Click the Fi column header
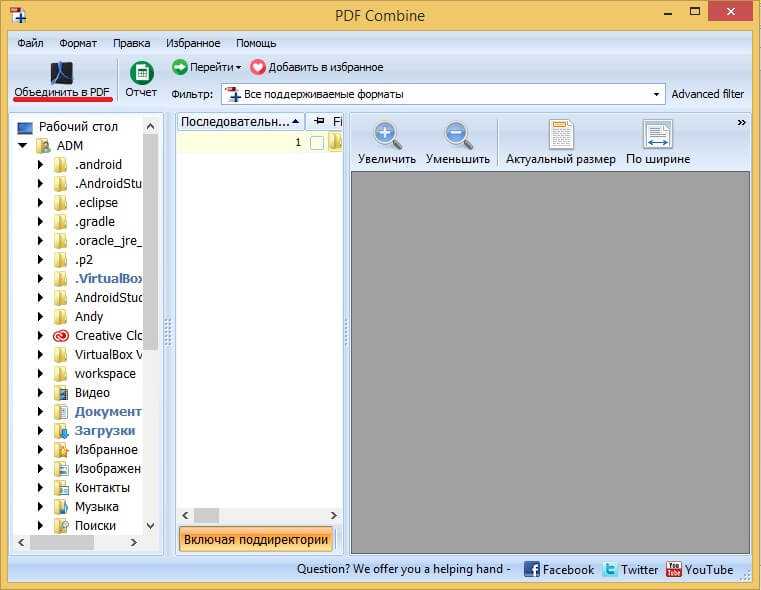 337,121
